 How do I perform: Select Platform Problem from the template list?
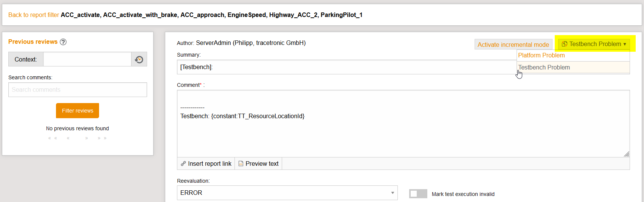pyautogui.click(x=542, y=56)
